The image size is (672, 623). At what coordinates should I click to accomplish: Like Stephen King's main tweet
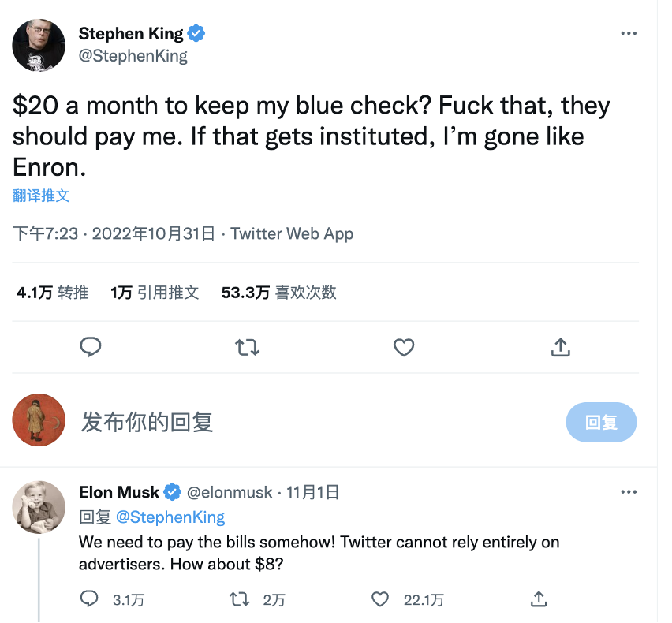pos(404,347)
